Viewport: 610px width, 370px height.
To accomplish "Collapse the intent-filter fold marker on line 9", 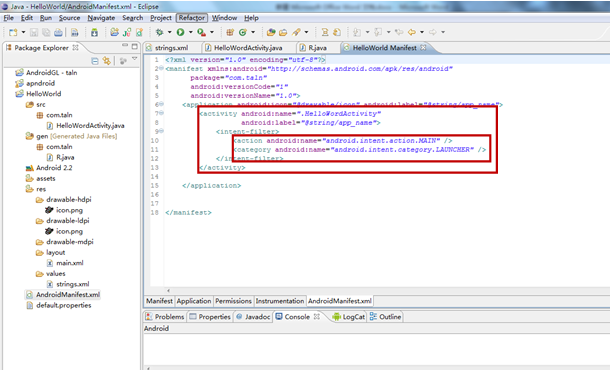I will pyautogui.click(x=161, y=131).
